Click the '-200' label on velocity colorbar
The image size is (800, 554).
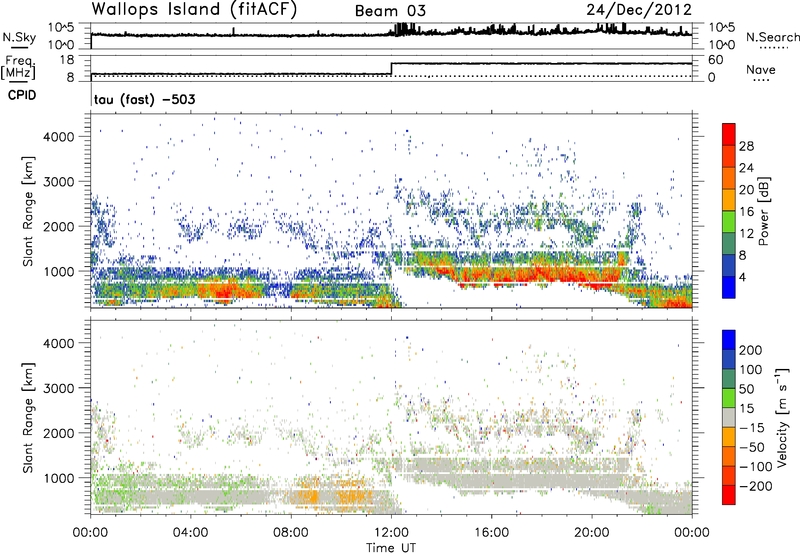(754, 486)
